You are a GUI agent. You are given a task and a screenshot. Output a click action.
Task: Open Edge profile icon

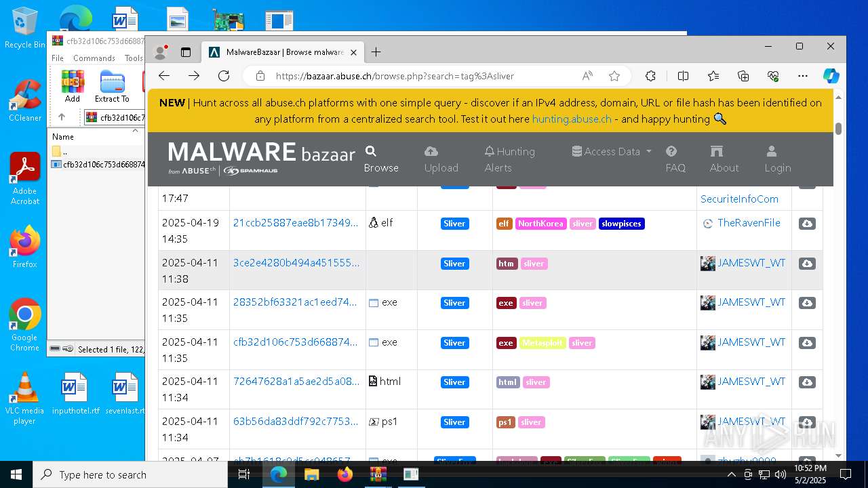[x=161, y=52]
